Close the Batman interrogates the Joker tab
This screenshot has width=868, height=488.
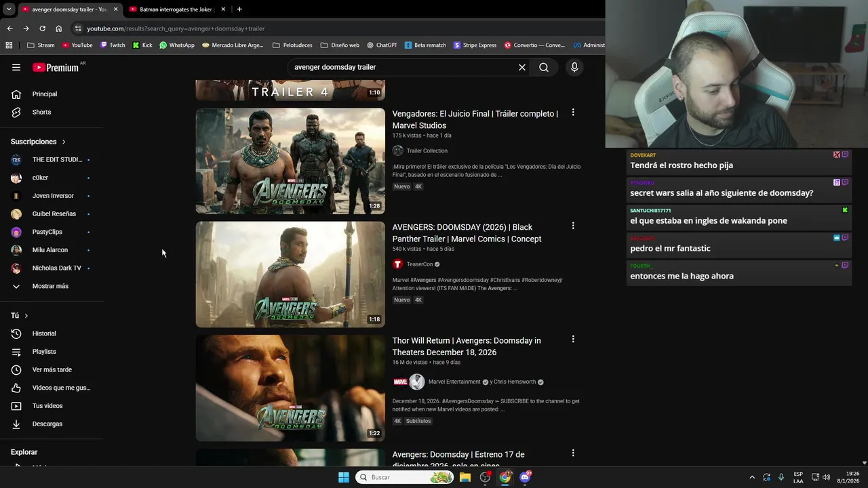tap(223, 9)
